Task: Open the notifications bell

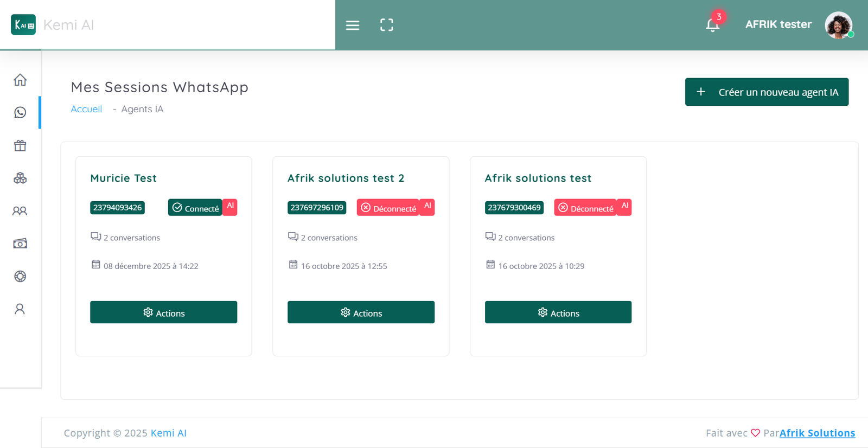Action: 712,25
